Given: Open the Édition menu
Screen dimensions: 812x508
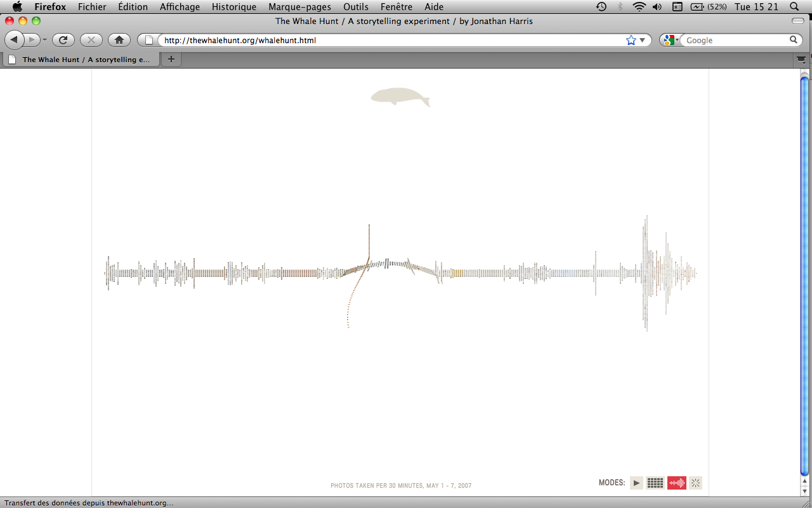Looking at the screenshot, I should pos(133,7).
